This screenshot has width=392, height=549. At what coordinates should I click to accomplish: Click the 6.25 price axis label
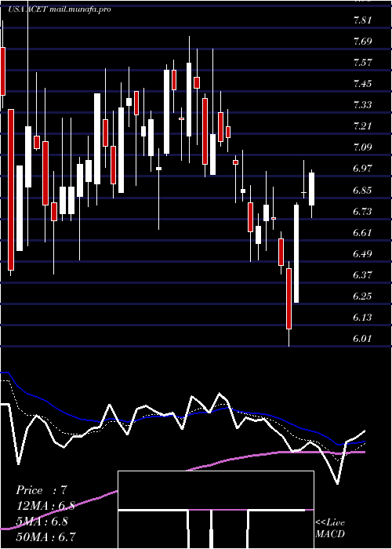(x=362, y=296)
